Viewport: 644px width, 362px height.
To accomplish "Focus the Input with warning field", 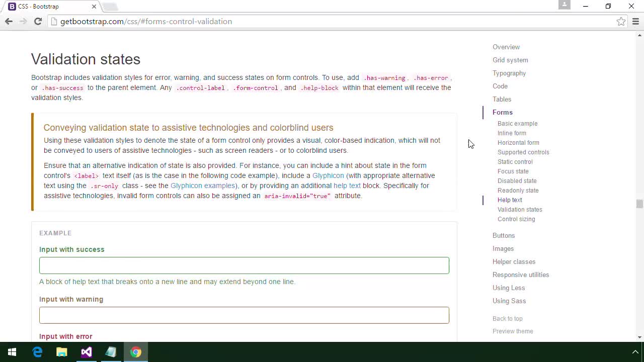I will coord(244,315).
